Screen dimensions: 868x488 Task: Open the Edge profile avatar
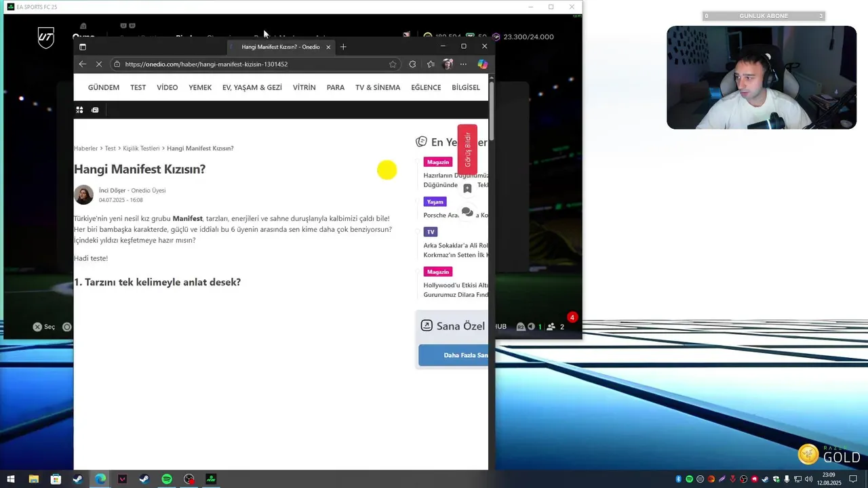(448, 64)
